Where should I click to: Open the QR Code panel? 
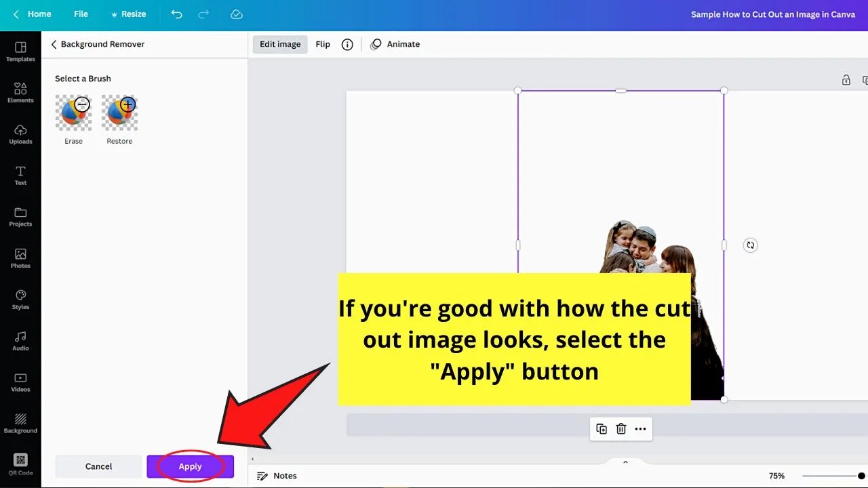pos(20,463)
